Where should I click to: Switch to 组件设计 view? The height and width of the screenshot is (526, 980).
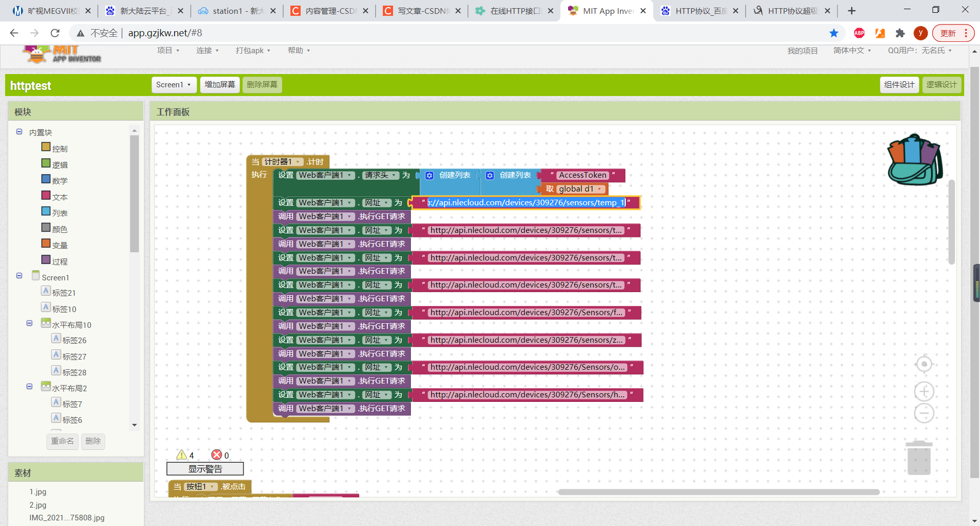[x=899, y=85]
